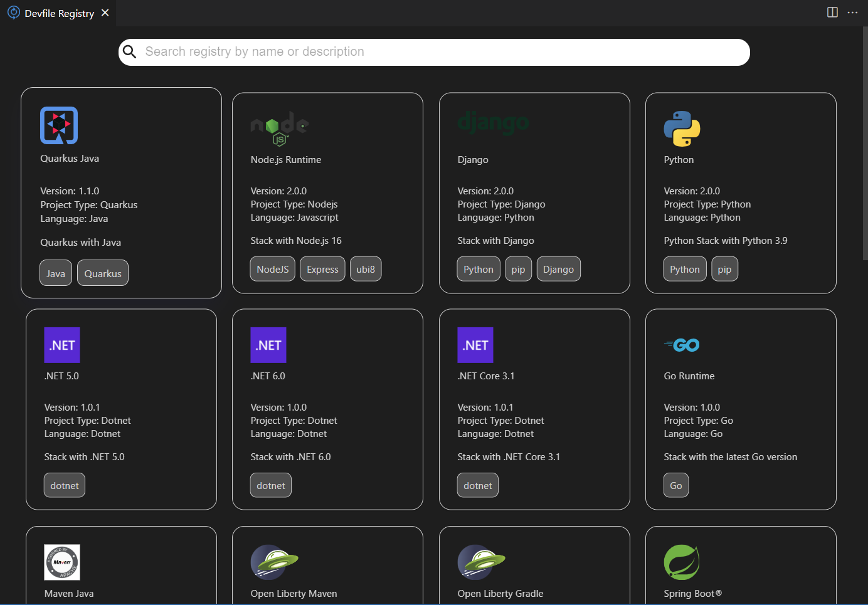Viewport: 868px width, 605px height.
Task: Click the .NET Core 3.1 title
Action: [x=486, y=376]
